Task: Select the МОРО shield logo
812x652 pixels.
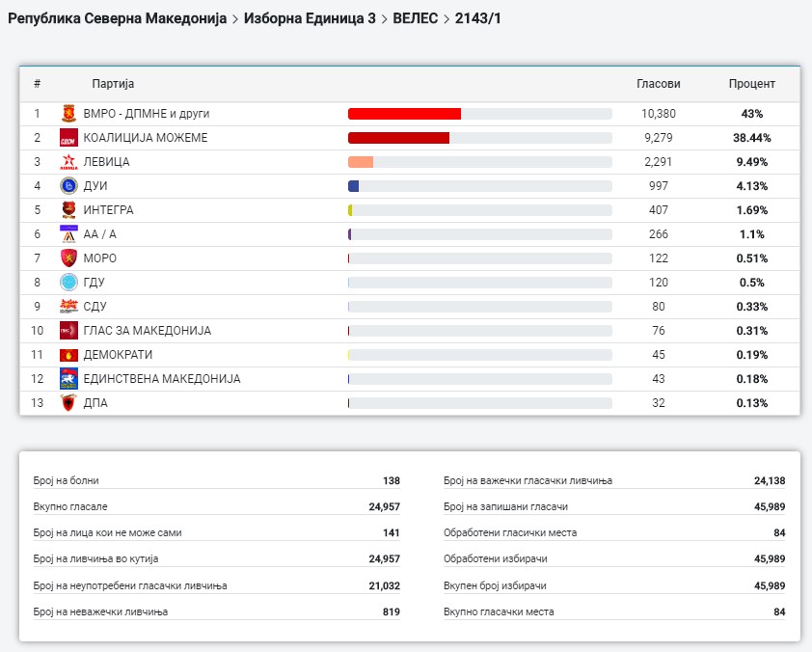Action: click(68, 258)
